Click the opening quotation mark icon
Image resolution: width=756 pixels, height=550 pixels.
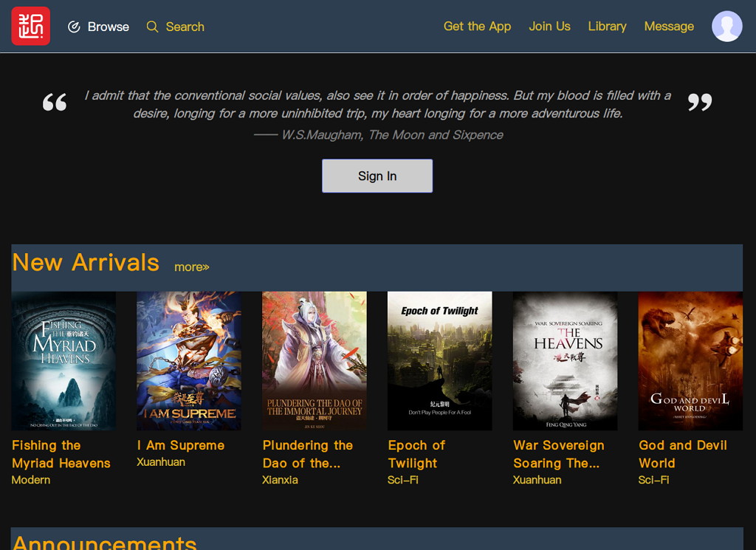(x=55, y=102)
